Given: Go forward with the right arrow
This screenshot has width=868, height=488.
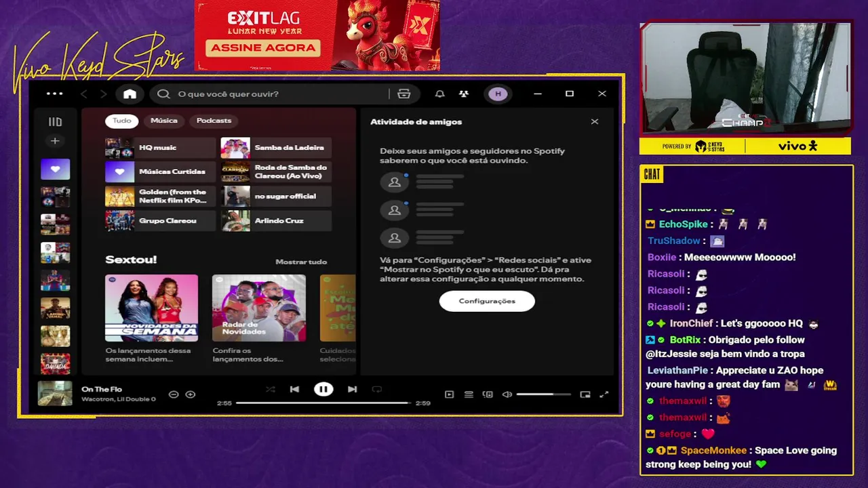Looking at the screenshot, I should pos(104,94).
